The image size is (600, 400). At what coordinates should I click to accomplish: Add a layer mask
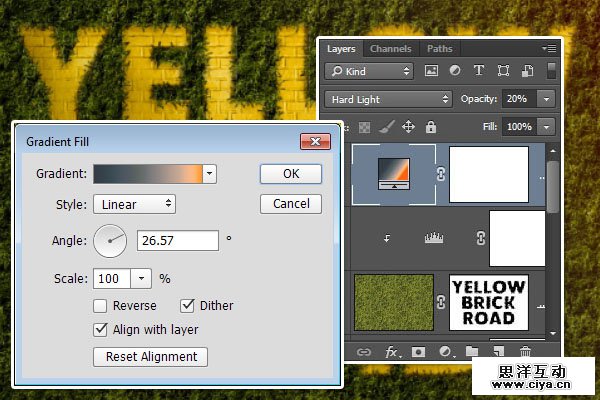click(418, 352)
